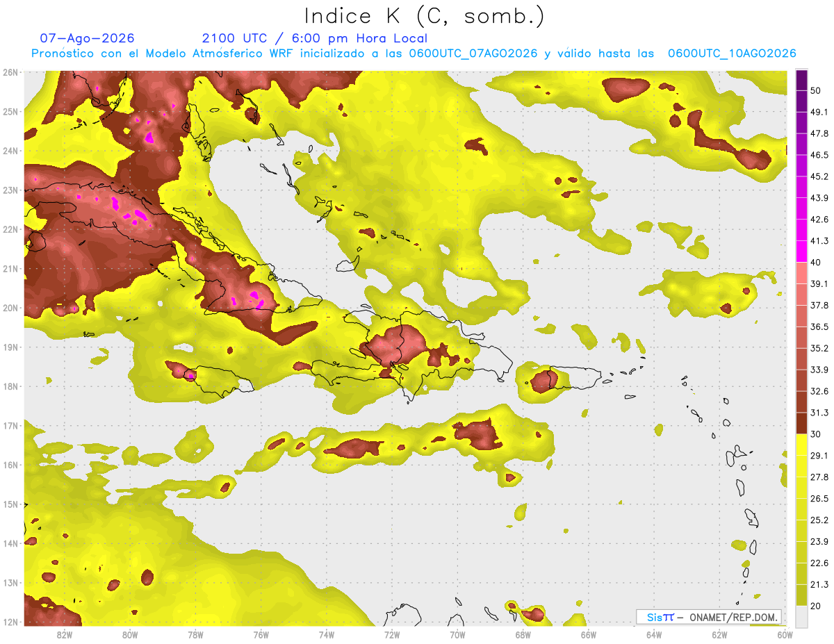Image resolution: width=834 pixels, height=644 pixels.
Task: Click the color bar value '27.8'
Action: 819,477
